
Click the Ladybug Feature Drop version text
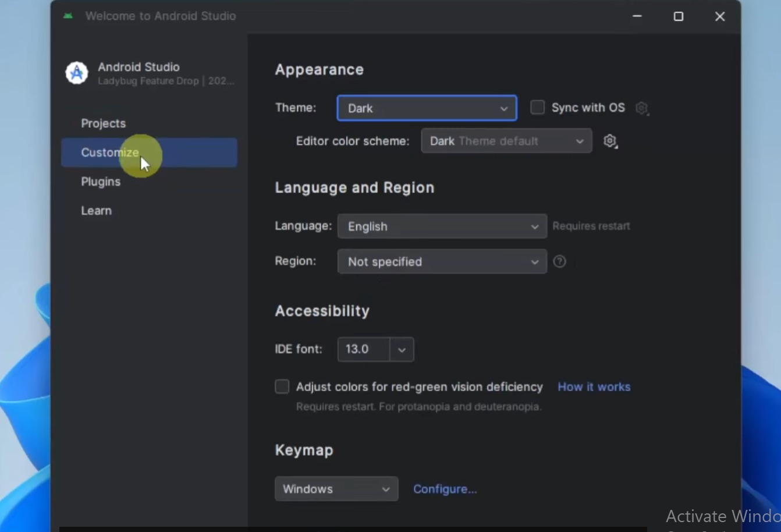[x=166, y=81]
